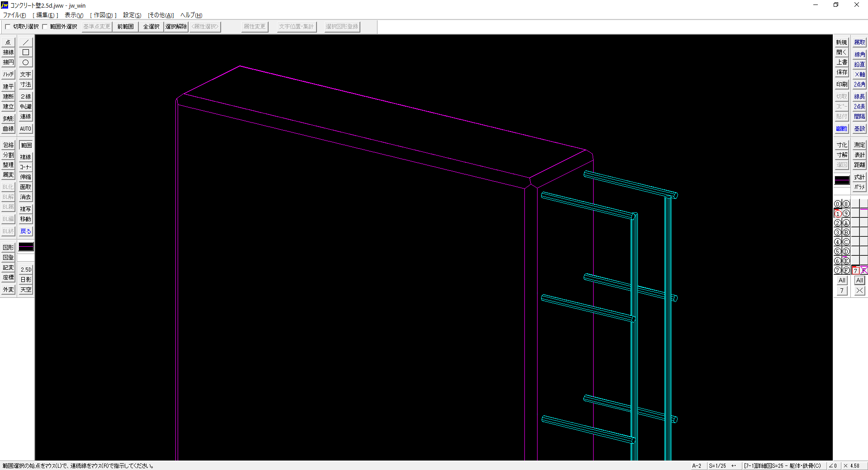Select the 文字 text tool
Image resolution: width=868 pixels, height=470 pixels.
click(x=26, y=75)
